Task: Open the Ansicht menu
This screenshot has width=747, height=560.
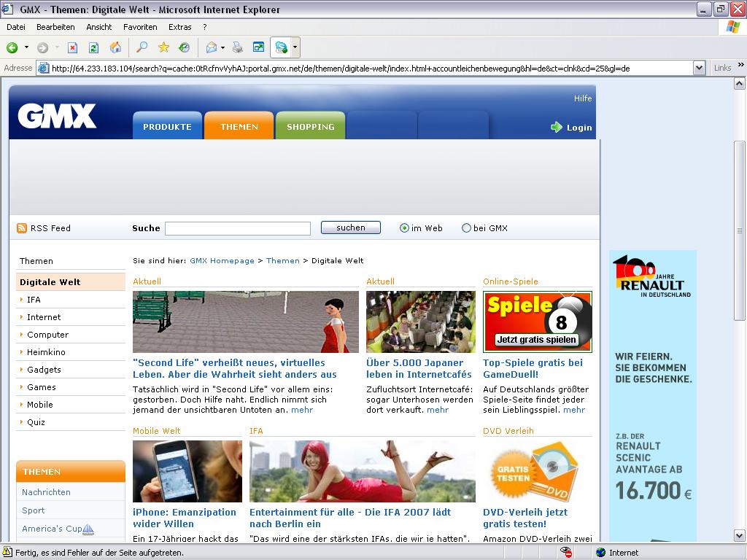Action: point(99,27)
